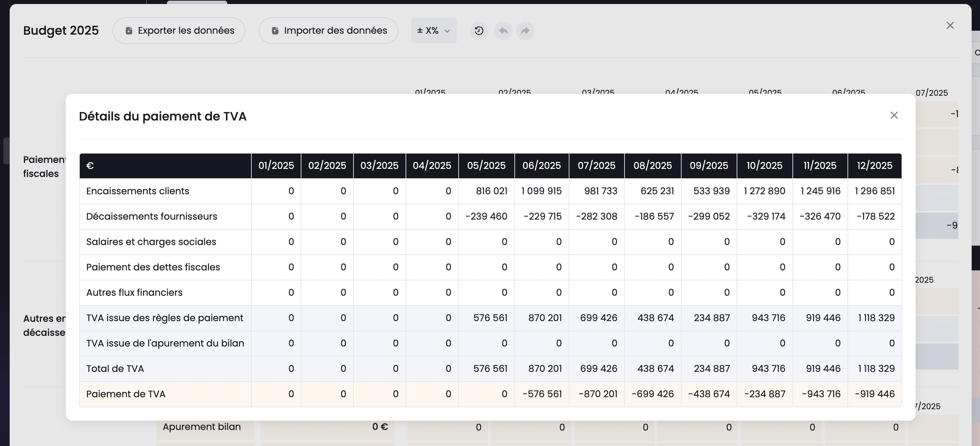Click the export icon in Exporter les données

click(129, 31)
